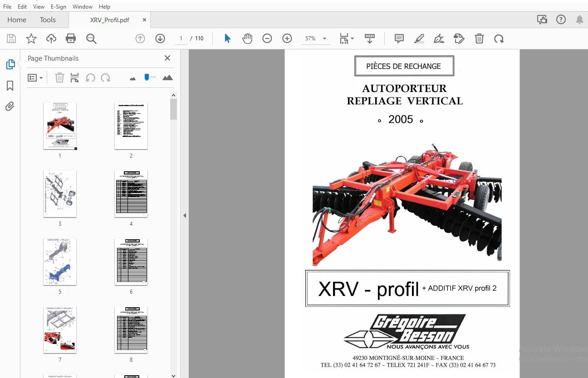The image size is (588, 378).
Task: Open thumbnails options menu dropdown
Action: (x=35, y=78)
